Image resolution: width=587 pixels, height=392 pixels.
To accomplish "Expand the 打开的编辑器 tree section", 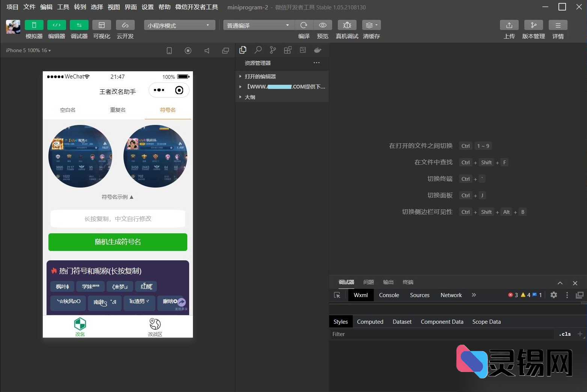I will (x=260, y=77).
